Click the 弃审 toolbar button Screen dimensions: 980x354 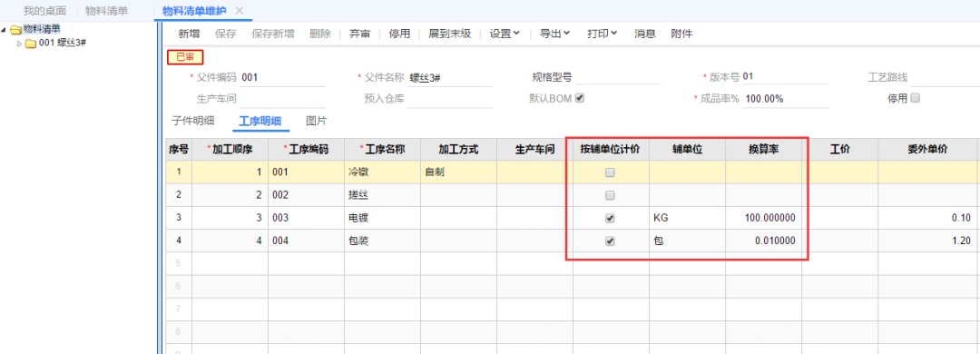pyautogui.click(x=359, y=34)
